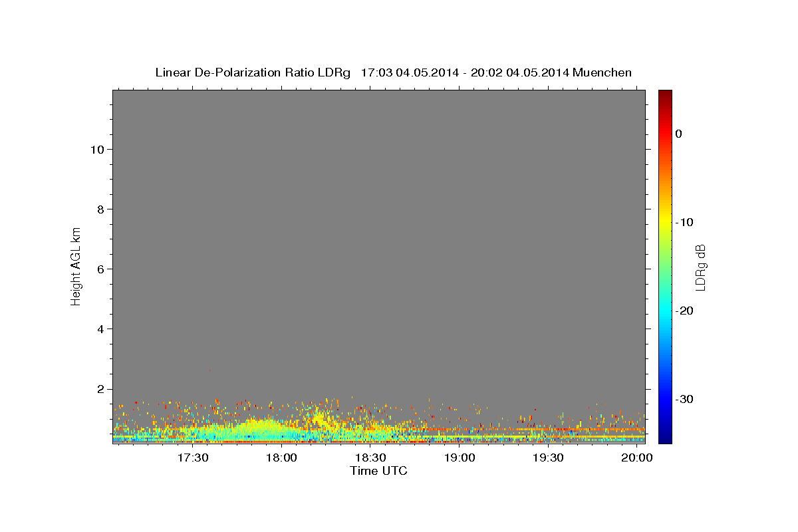Image resolution: width=798 pixels, height=532 pixels.
Task: Click the height tick label 4
Action: [99, 329]
